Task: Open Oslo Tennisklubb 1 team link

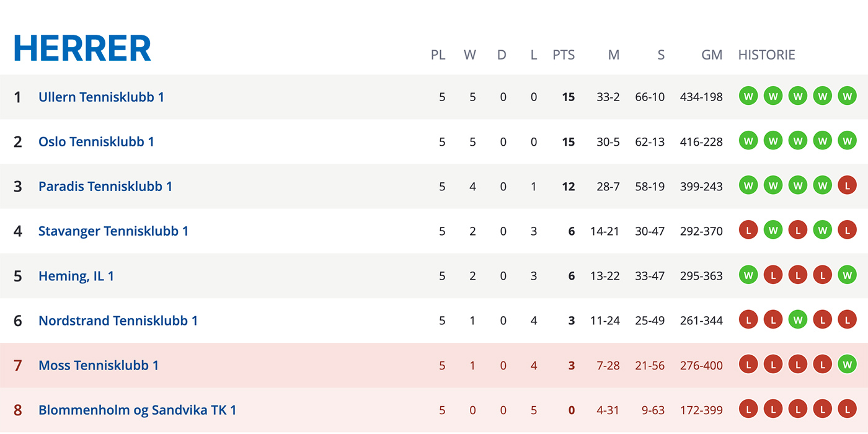Action: coord(96,141)
